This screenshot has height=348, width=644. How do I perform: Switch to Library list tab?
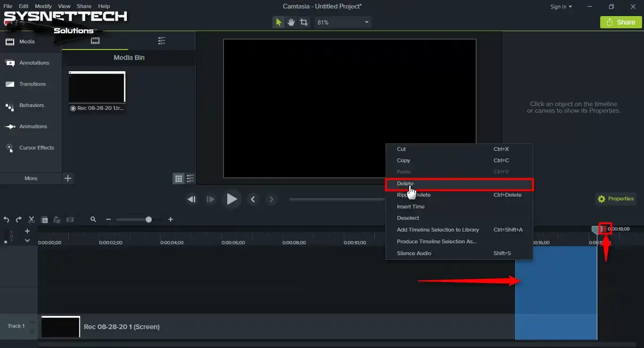click(x=162, y=41)
